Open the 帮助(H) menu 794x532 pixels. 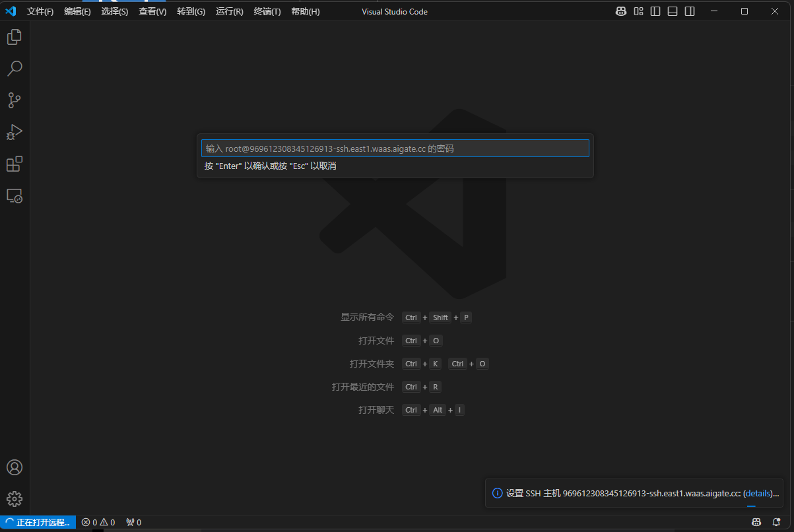click(305, 12)
